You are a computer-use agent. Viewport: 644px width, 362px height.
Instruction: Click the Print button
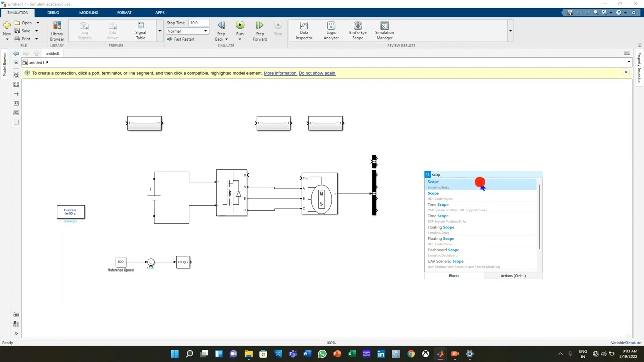[23, 39]
